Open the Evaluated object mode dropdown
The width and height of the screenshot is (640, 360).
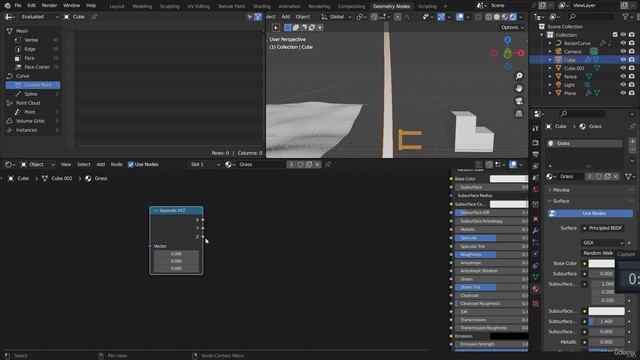click(39, 17)
